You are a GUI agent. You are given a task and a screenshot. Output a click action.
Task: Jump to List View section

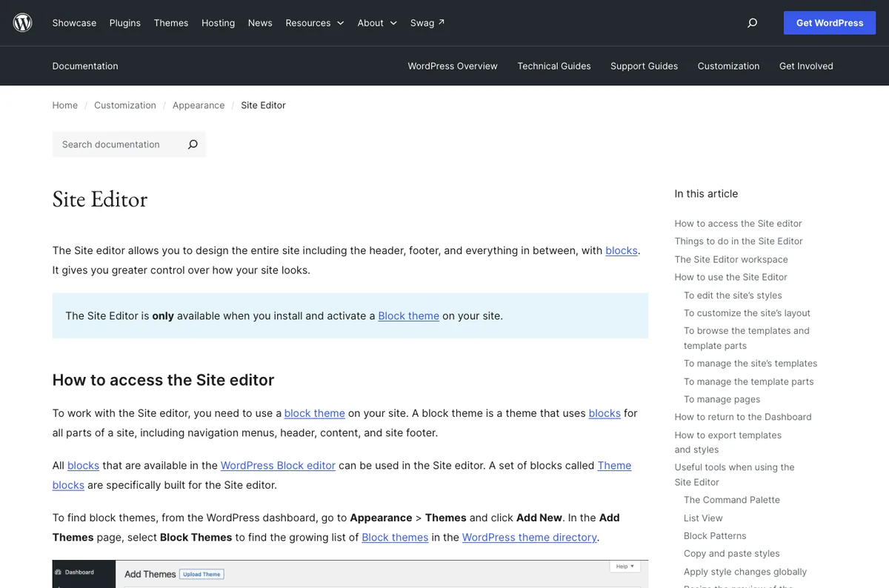(703, 518)
